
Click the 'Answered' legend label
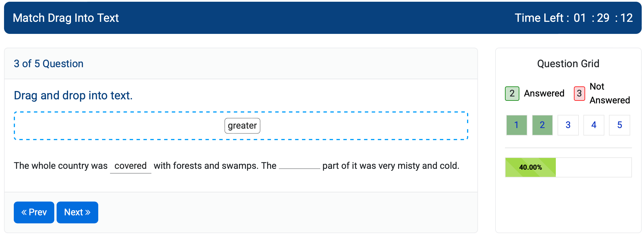(544, 94)
